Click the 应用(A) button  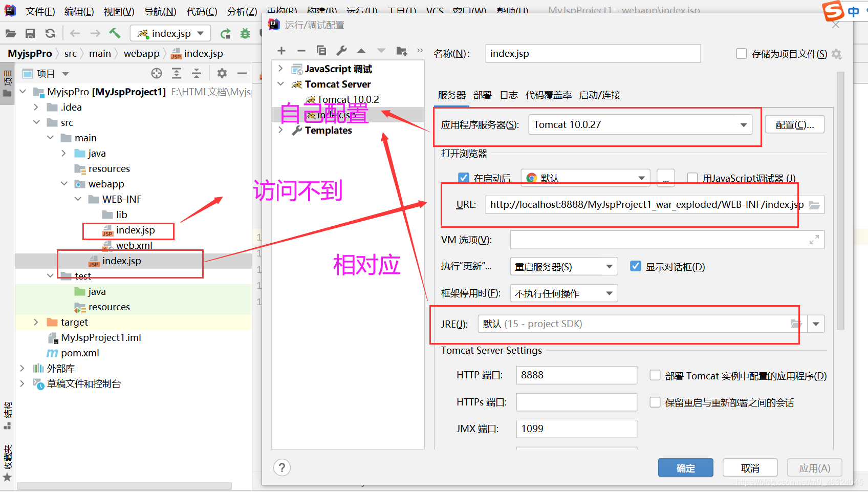(815, 468)
